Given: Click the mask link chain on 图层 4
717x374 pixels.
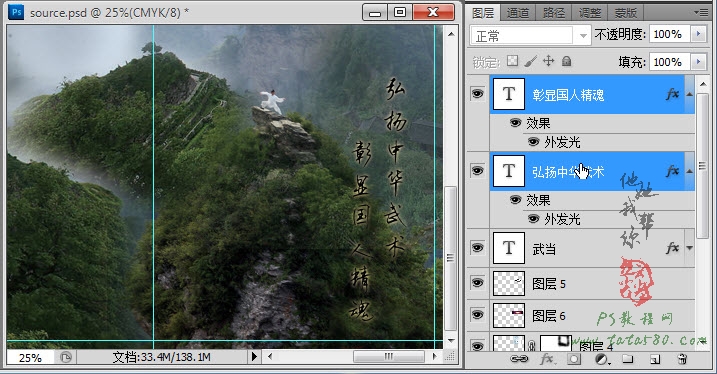Looking at the screenshot, I should tap(532, 345).
